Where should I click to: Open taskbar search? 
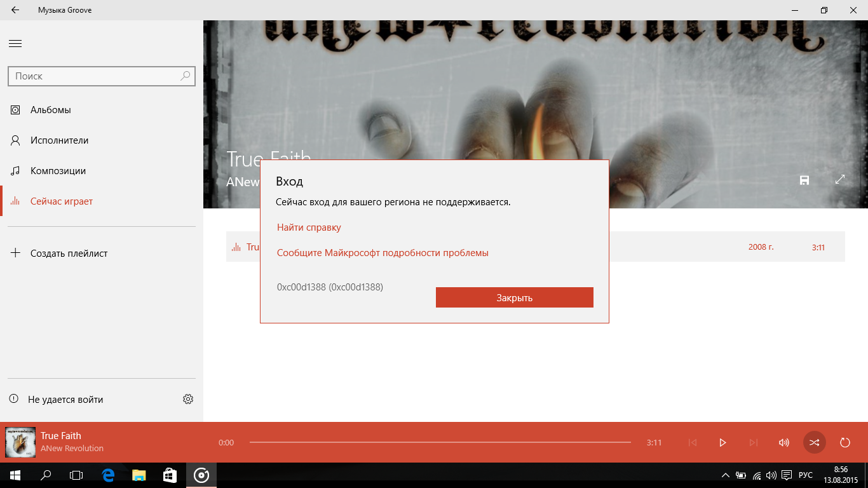coord(46,475)
